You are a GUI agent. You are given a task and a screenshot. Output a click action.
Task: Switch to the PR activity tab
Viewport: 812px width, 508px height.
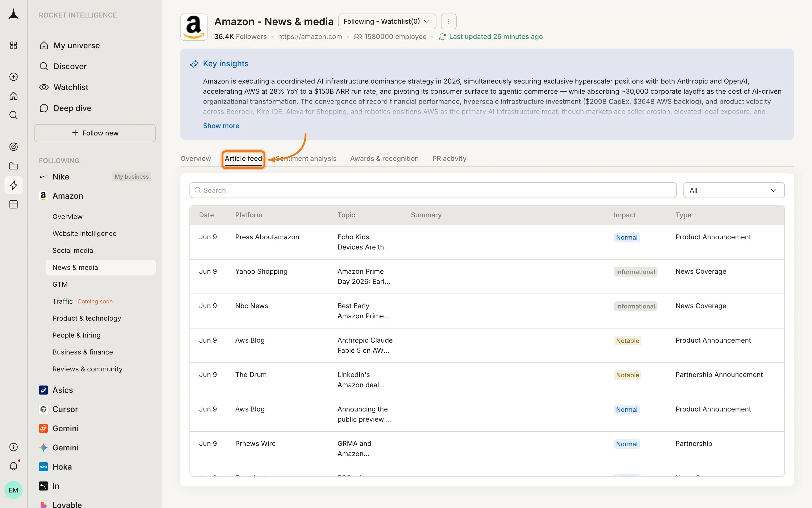click(449, 159)
